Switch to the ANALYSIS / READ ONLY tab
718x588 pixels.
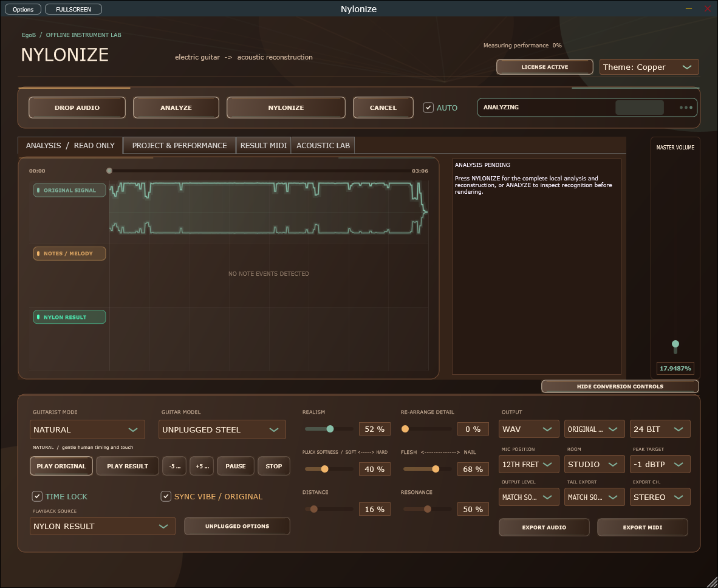[x=70, y=146]
